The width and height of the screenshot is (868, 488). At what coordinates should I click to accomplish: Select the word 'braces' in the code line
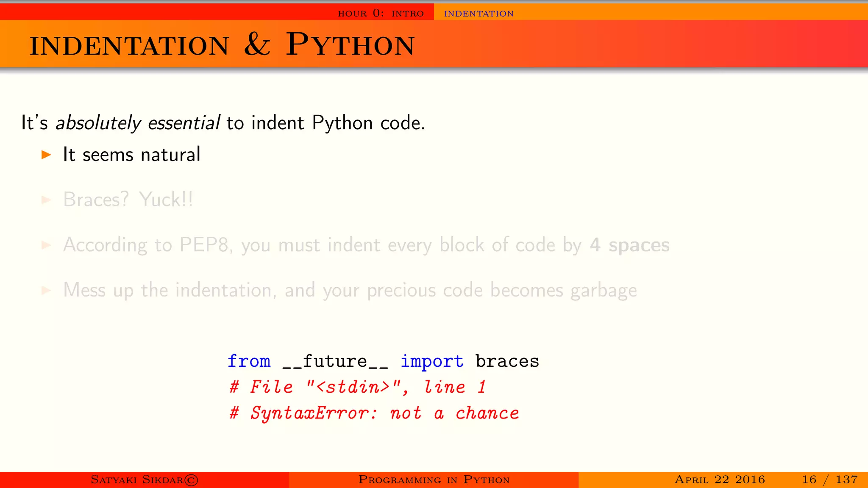(507, 361)
